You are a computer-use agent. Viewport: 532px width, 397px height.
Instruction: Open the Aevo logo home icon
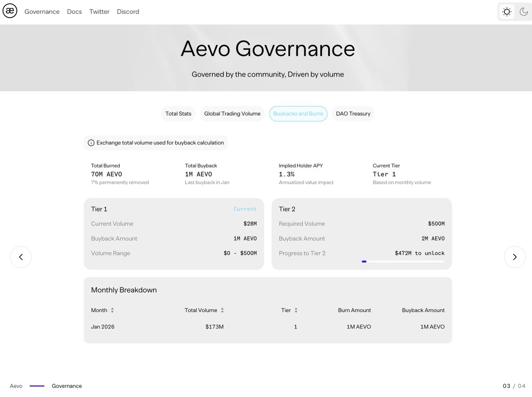tap(10, 12)
